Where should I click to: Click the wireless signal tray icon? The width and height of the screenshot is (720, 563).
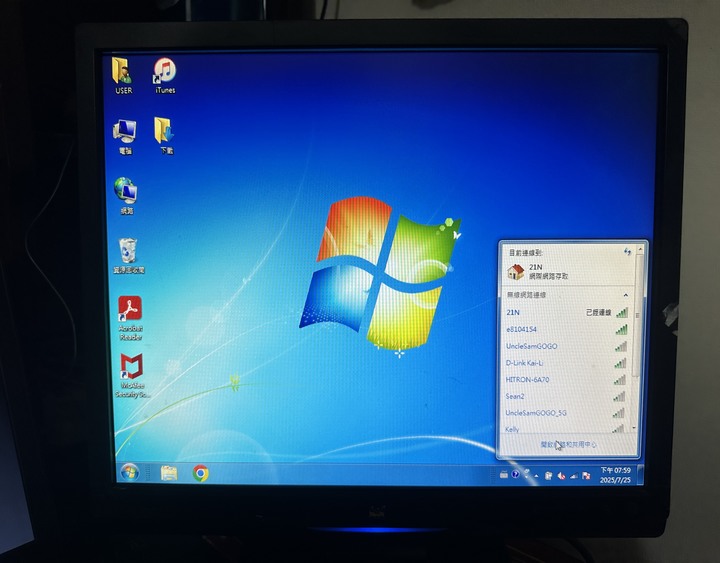tap(574, 476)
